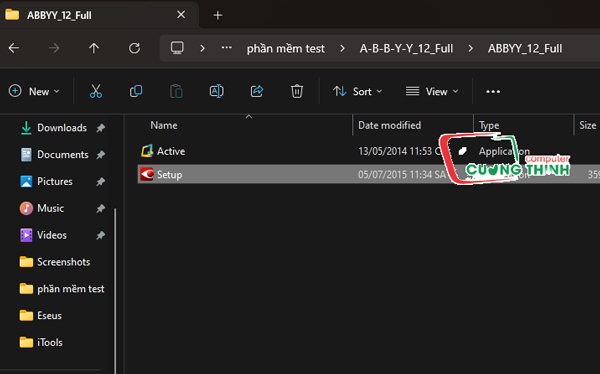Open the Sort dropdown menu
The height and width of the screenshot is (374, 600).
(x=357, y=91)
